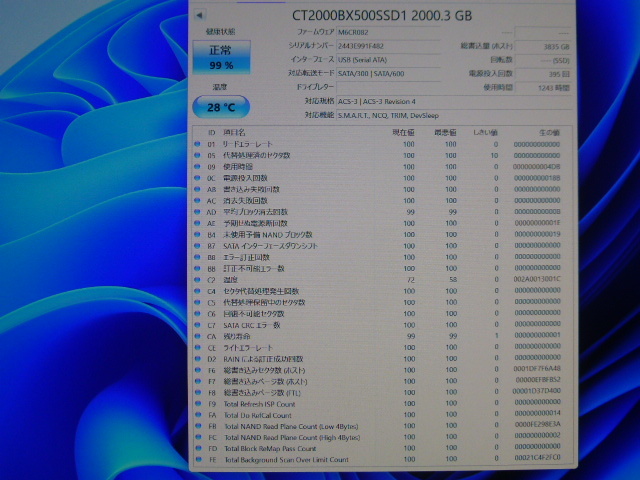The height and width of the screenshot is (480, 640).
Task: Click raw value 002A0013001C of 温度
Action: point(537,279)
